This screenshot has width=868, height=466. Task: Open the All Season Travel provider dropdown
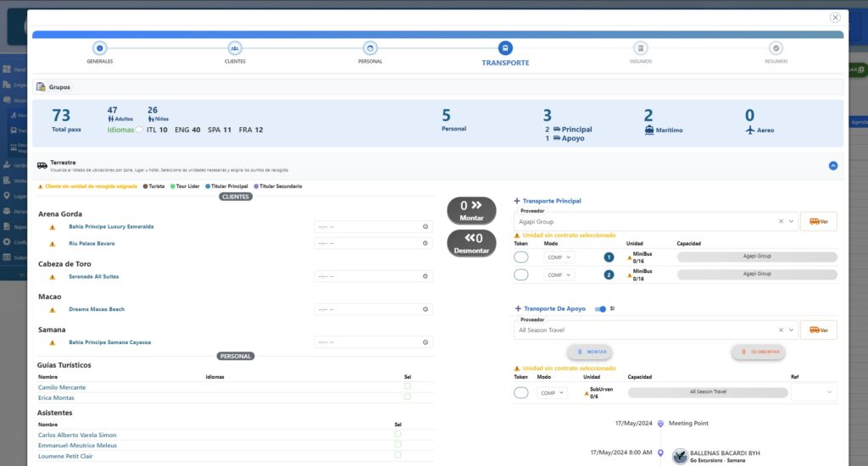coord(792,330)
